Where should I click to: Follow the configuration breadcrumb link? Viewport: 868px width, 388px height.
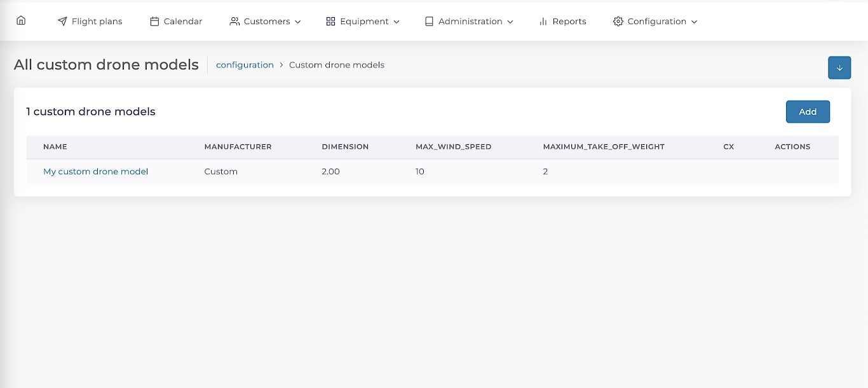click(x=245, y=65)
